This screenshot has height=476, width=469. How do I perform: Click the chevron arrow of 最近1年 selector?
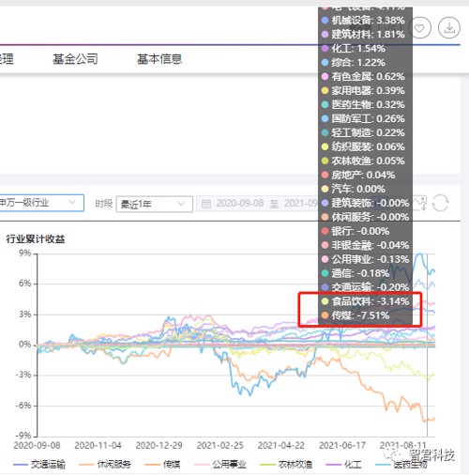coord(181,204)
